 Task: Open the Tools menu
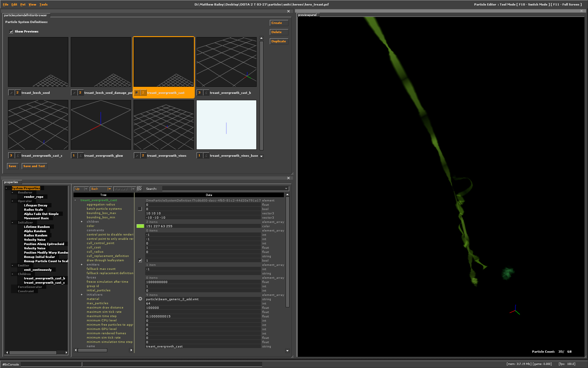pos(43,5)
